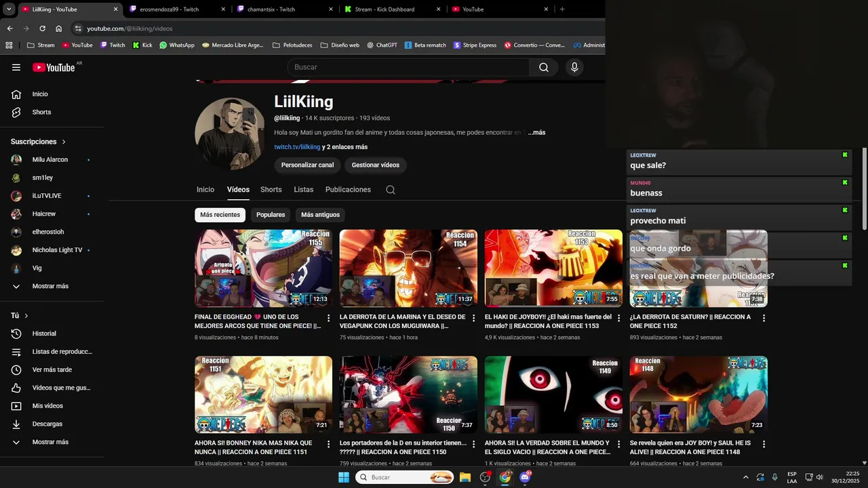Open options for BONNEY NIKA video

pos(329,444)
